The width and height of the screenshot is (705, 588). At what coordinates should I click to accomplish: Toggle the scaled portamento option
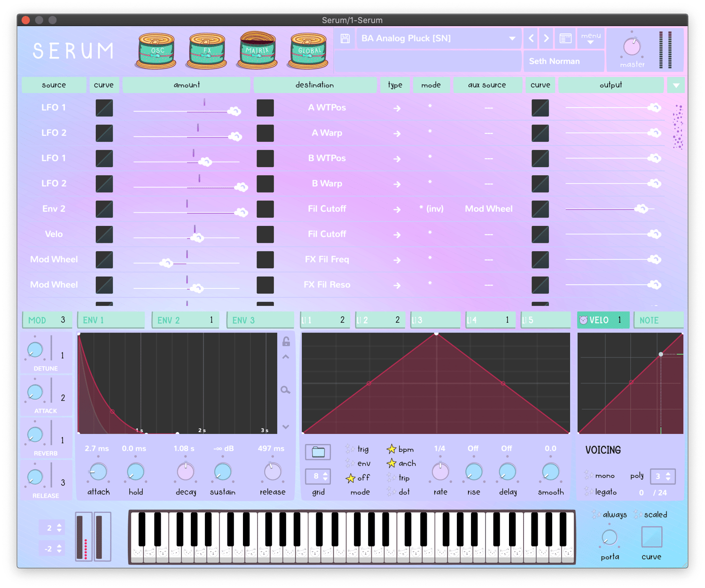point(650,515)
